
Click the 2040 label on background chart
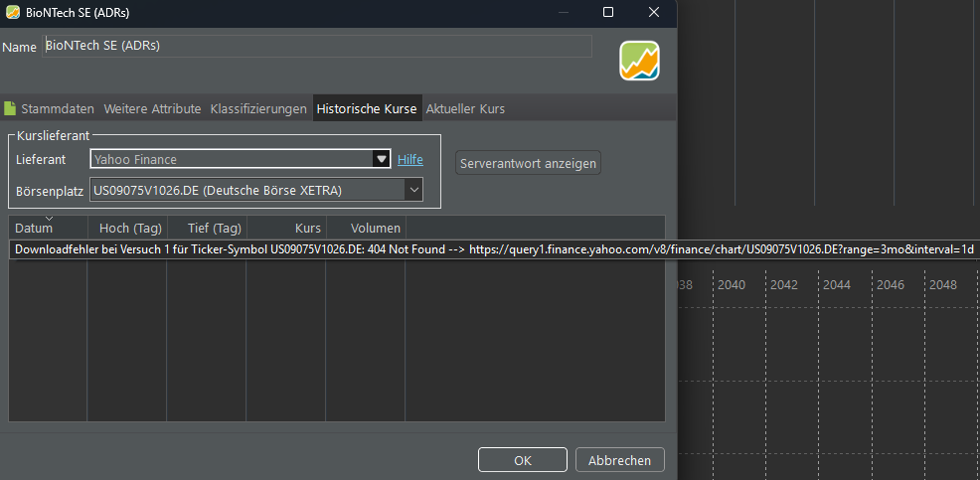click(x=732, y=285)
